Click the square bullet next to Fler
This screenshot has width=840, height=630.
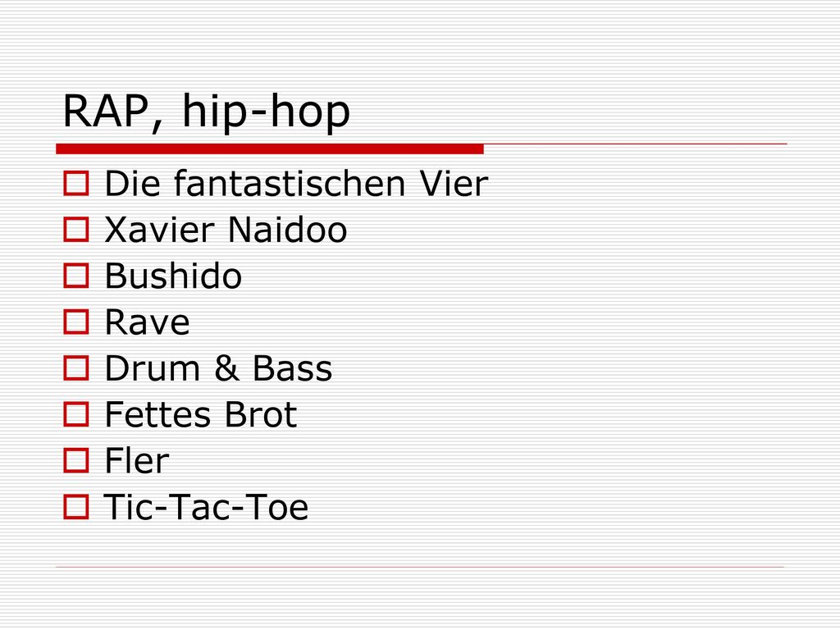[x=76, y=461]
